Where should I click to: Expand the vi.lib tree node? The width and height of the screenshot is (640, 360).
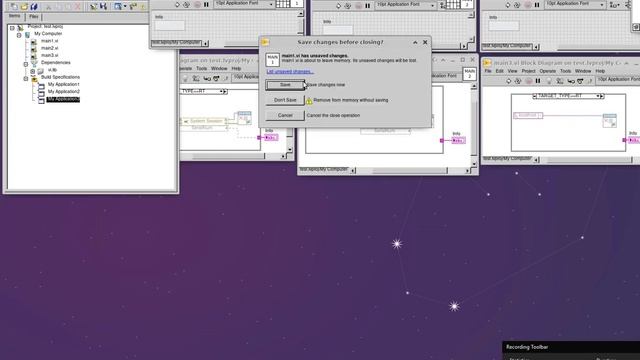(x=33, y=71)
